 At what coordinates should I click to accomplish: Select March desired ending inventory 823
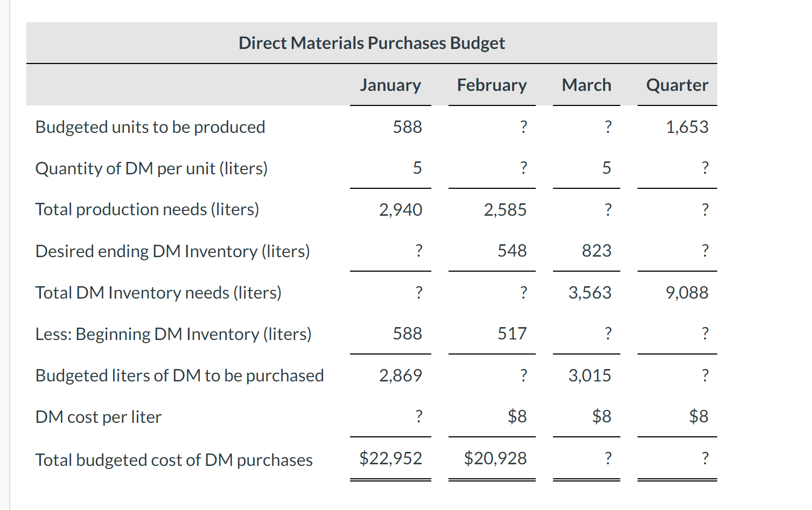click(597, 251)
